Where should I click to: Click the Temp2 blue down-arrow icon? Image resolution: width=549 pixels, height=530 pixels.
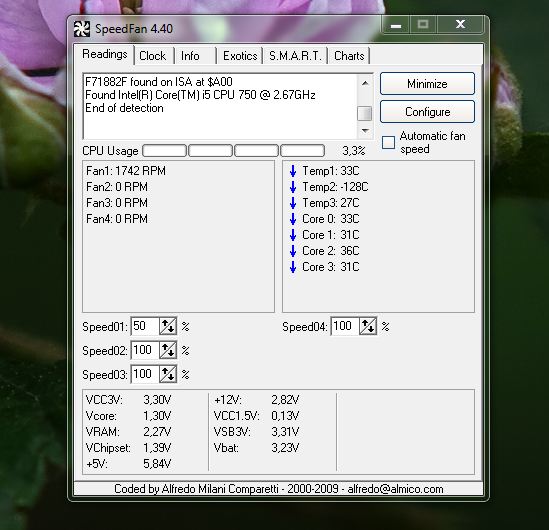point(293,187)
